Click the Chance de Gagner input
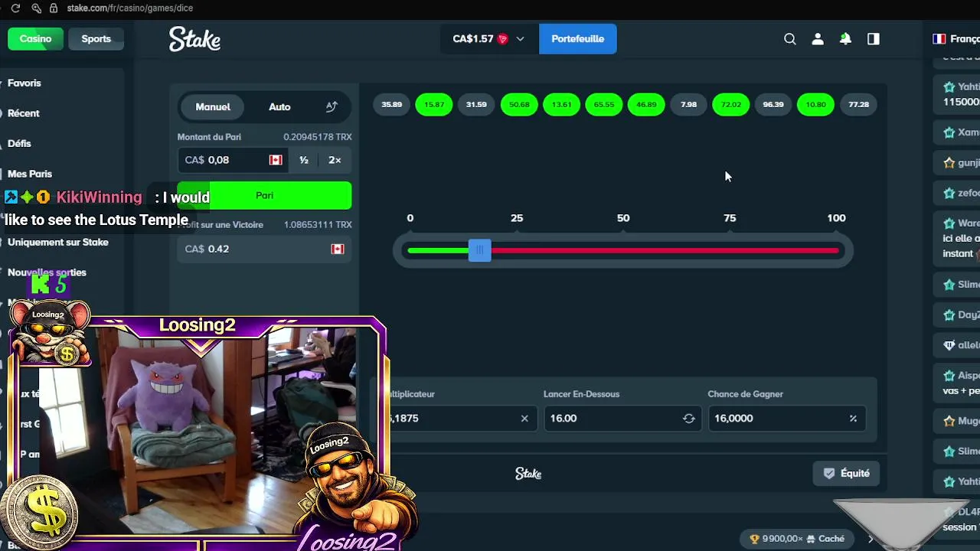980x551 pixels. click(787, 419)
